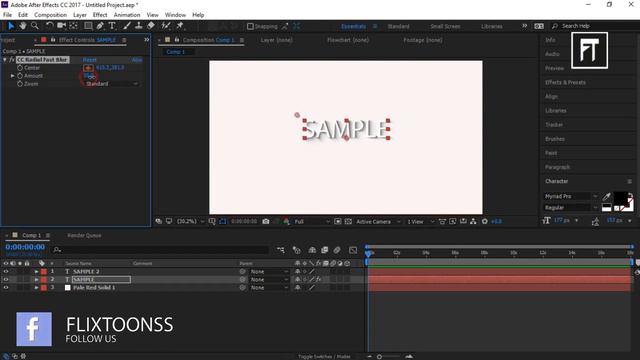Select the Horizontal Type tool
This screenshot has width=640, height=360.
point(112,26)
